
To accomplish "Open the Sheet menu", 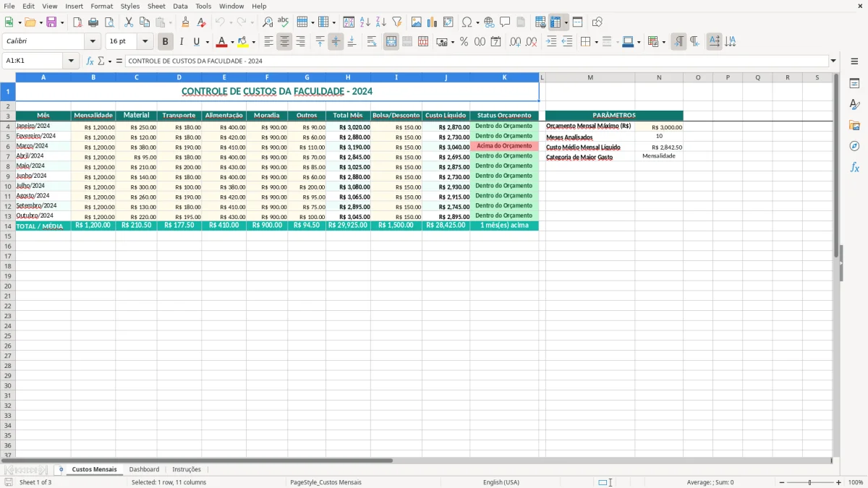I will point(157,6).
